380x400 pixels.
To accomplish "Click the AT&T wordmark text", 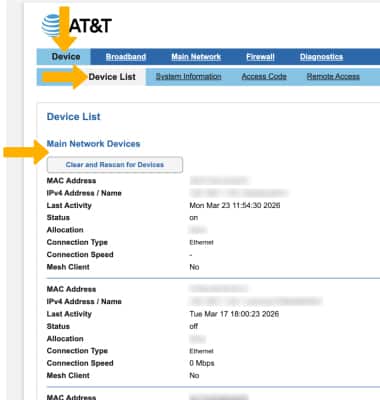I will [x=90, y=26].
